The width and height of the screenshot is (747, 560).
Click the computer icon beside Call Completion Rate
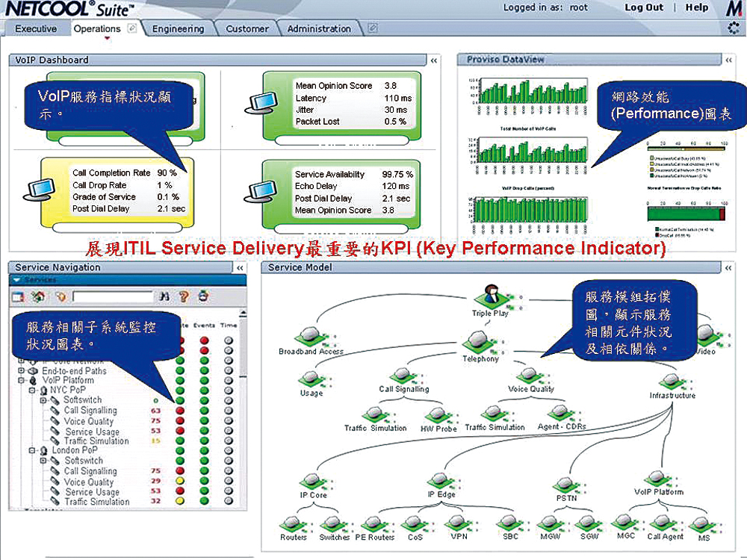(x=39, y=190)
